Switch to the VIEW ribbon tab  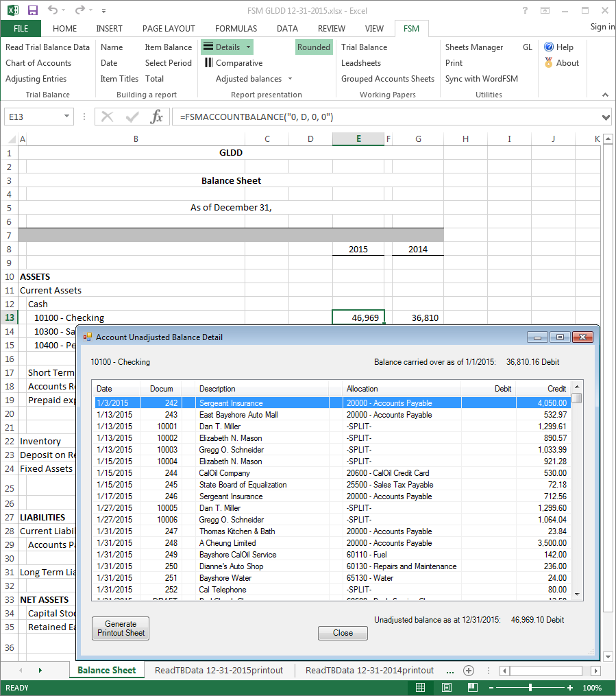tap(374, 28)
